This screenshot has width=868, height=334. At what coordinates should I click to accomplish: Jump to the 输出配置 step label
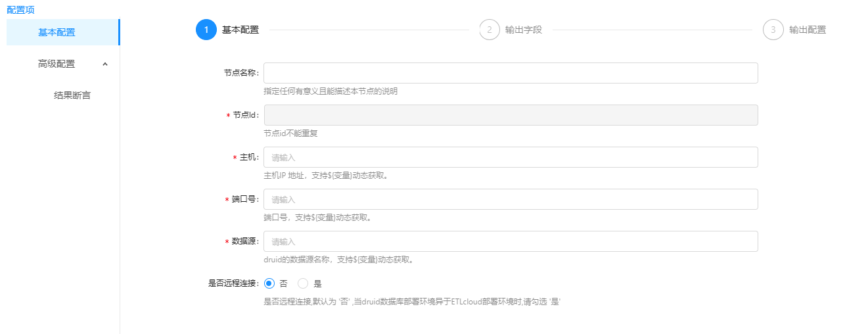point(808,30)
